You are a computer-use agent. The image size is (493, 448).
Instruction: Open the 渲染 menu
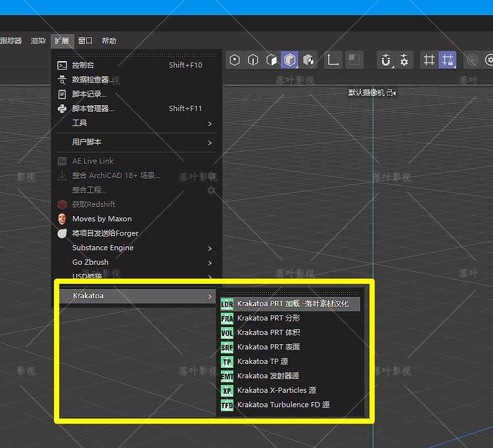click(x=38, y=41)
